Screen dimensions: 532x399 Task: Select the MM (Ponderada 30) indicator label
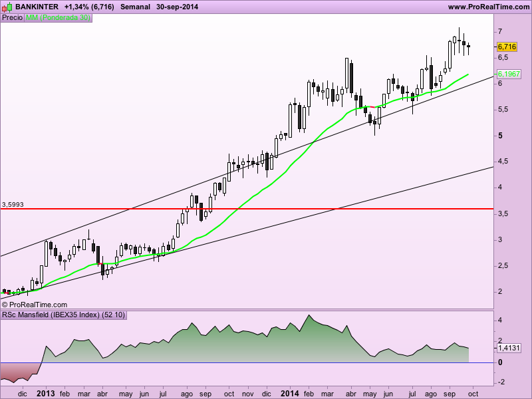pos(58,18)
